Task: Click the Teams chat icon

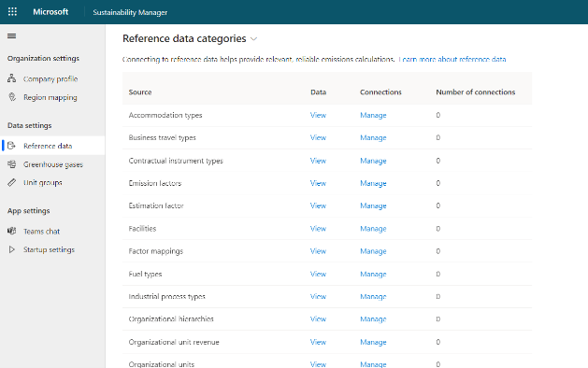Action: pyautogui.click(x=11, y=231)
